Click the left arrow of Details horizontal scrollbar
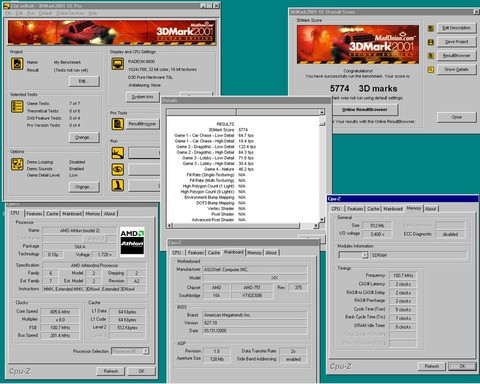The image size is (480, 384). 169,226
